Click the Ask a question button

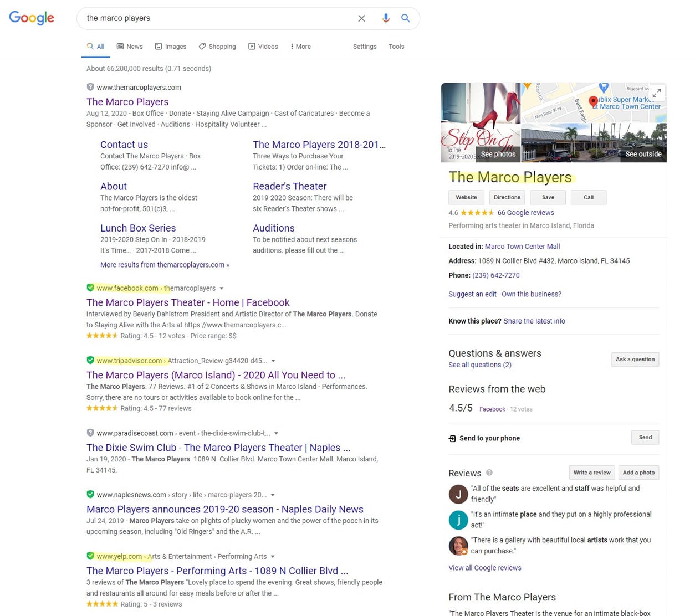point(635,359)
